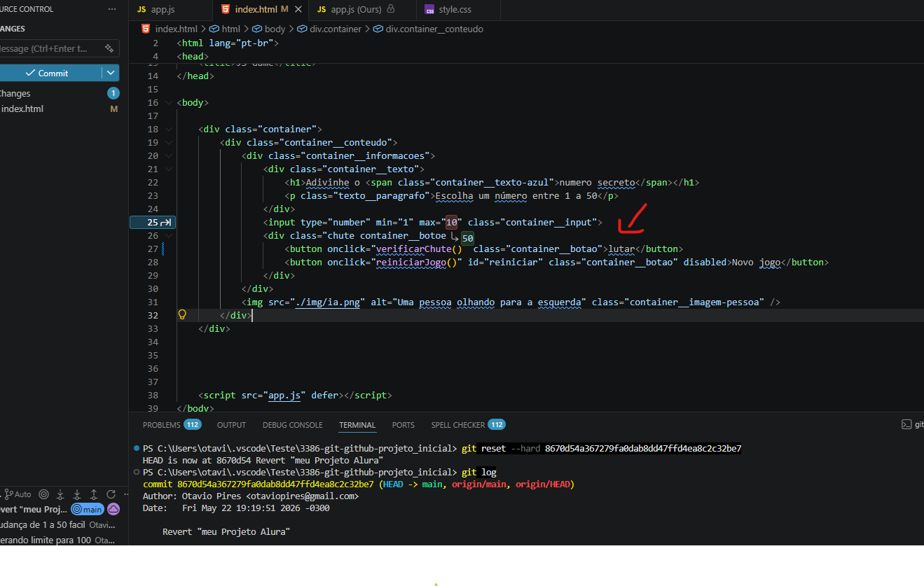
Task: Click verificarChute() in the onclick attribute
Action: tap(419, 249)
